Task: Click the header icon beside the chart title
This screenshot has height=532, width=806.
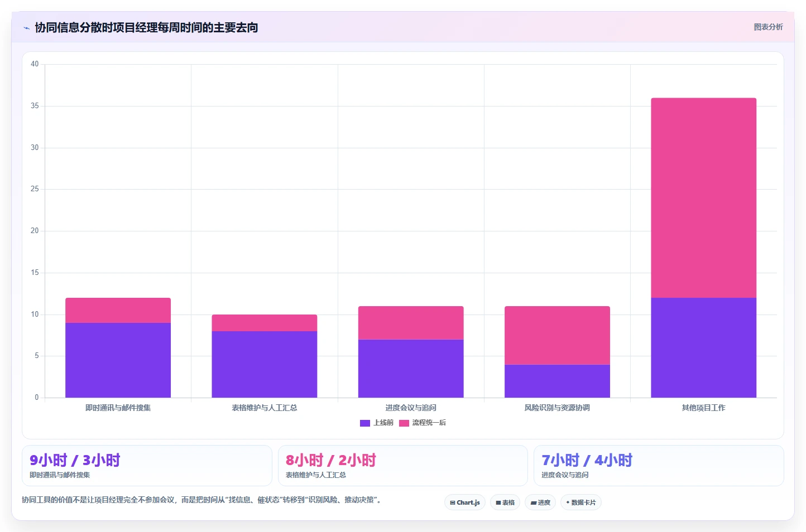Action: [26, 28]
